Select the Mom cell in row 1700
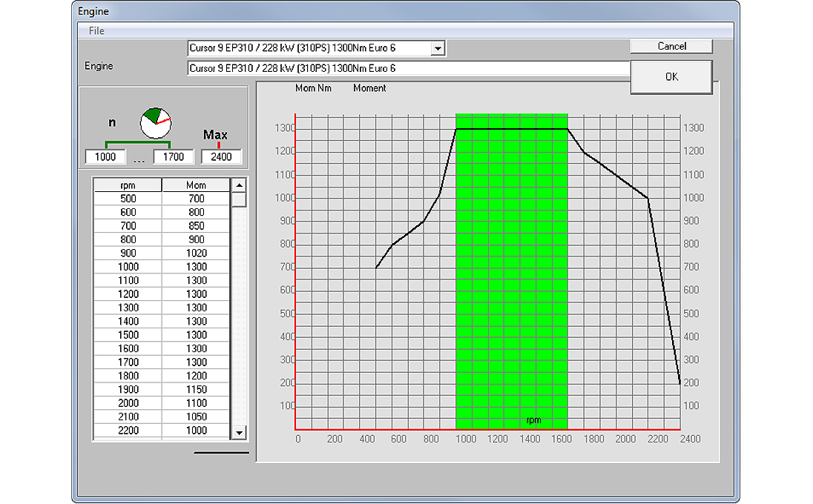Viewport: 813px width, 504px height. tap(196, 362)
